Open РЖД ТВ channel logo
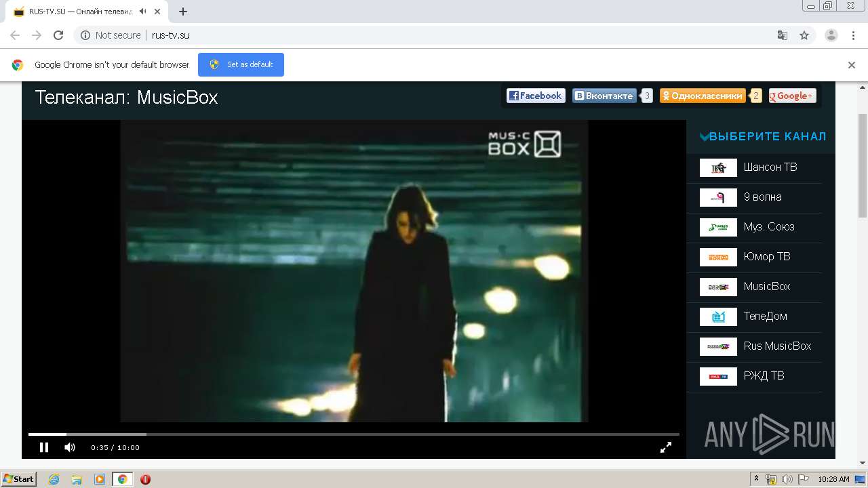The height and width of the screenshot is (488, 868). coord(718,376)
